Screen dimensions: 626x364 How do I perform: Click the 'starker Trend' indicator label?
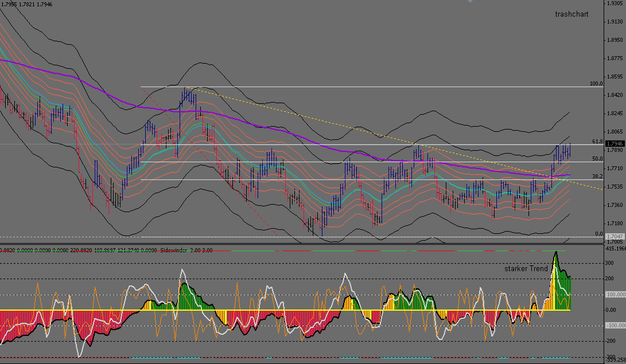(x=526, y=268)
